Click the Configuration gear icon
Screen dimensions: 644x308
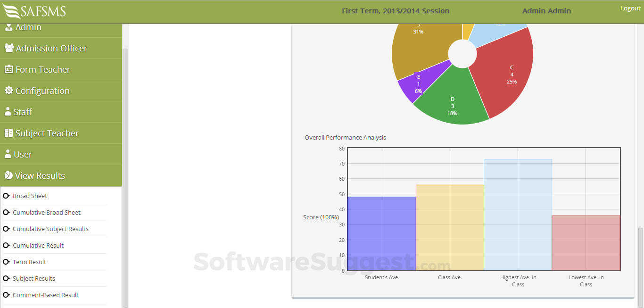8,90
